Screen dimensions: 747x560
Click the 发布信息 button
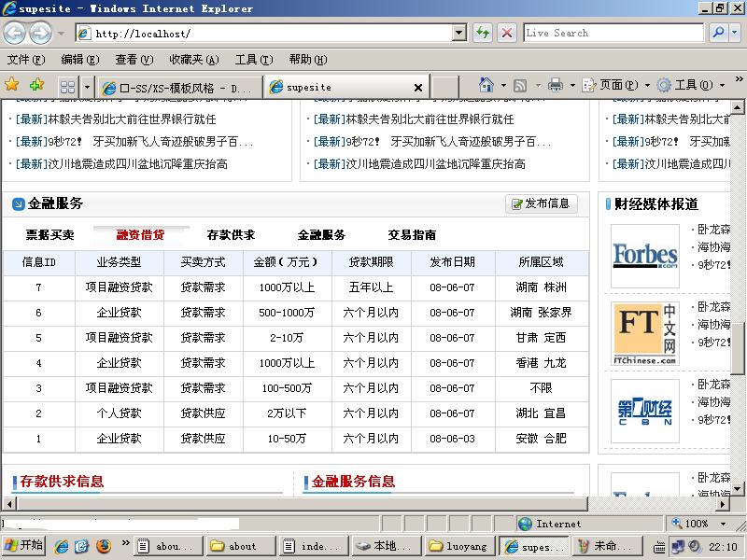tap(542, 203)
